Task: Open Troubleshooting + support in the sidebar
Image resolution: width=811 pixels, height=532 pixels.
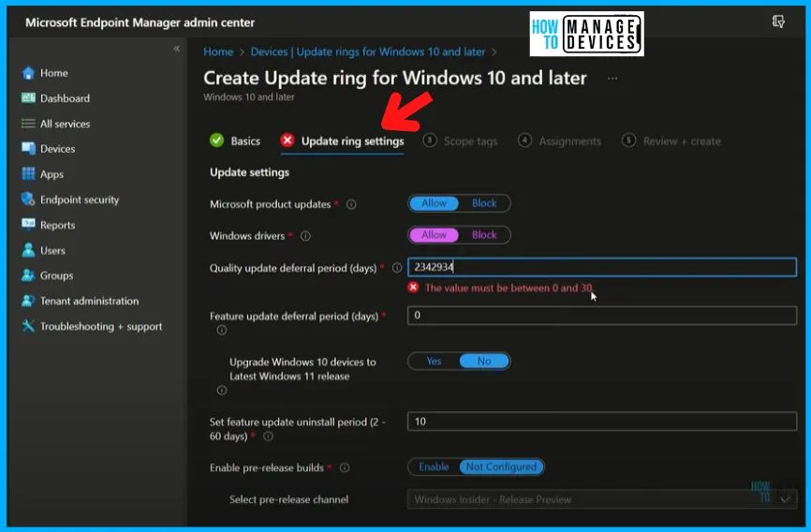Action: [101, 327]
